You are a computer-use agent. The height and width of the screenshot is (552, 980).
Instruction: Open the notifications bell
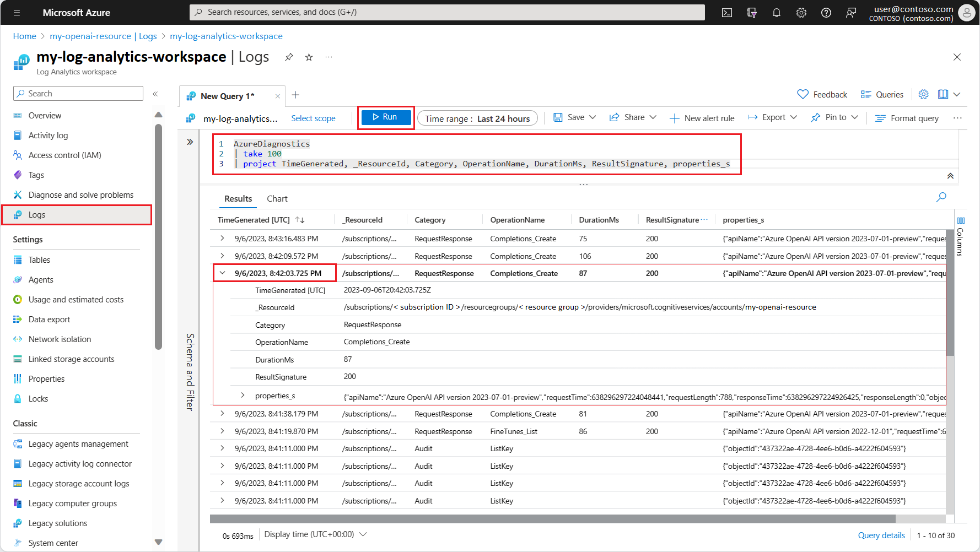[x=777, y=13]
